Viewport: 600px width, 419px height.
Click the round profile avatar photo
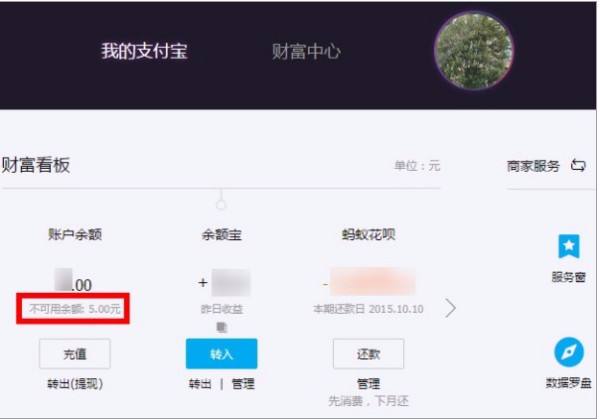point(474,50)
